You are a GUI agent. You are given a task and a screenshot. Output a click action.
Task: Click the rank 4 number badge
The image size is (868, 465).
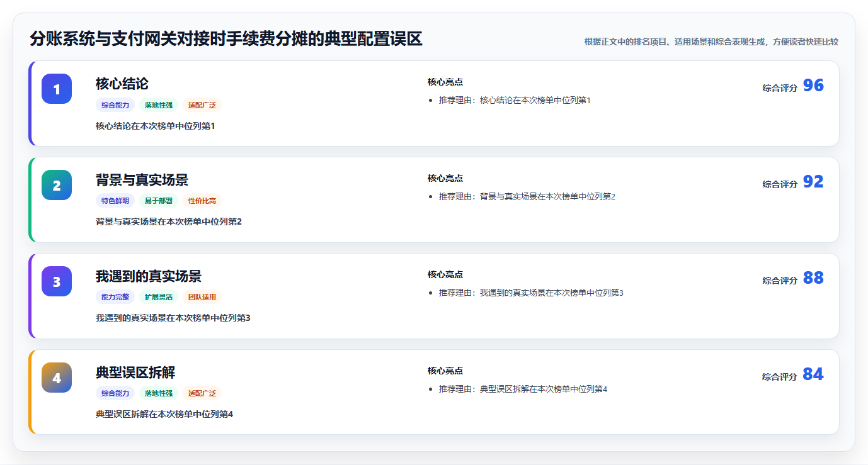tap(57, 378)
